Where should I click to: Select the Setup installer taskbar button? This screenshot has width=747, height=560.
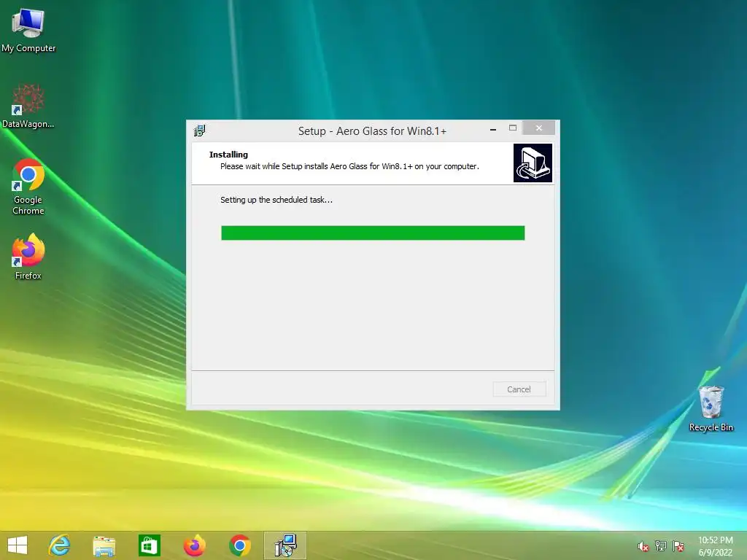pyautogui.click(x=285, y=545)
